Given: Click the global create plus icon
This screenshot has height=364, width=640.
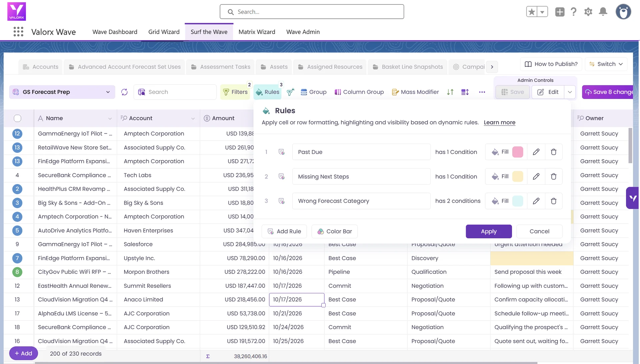Looking at the screenshot, I should coord(560,12).
